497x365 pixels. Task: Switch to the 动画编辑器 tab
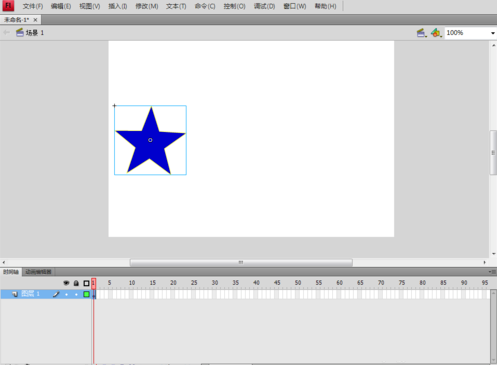38,272
